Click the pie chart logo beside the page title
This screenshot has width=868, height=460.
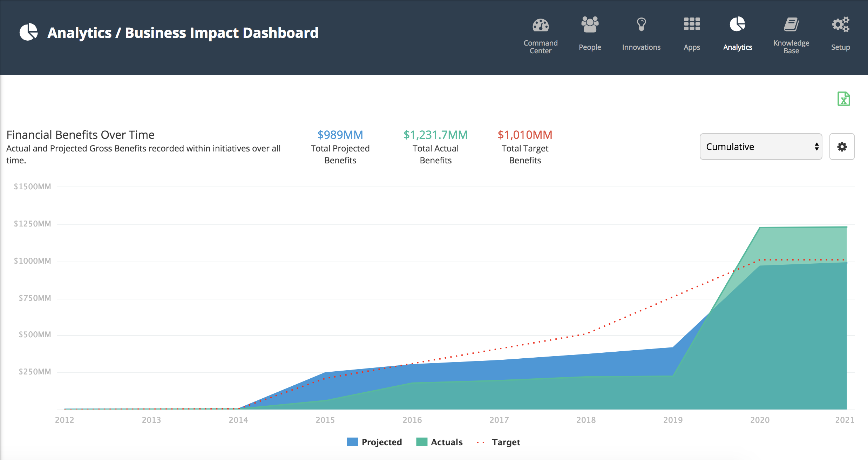tap(28, 32)
